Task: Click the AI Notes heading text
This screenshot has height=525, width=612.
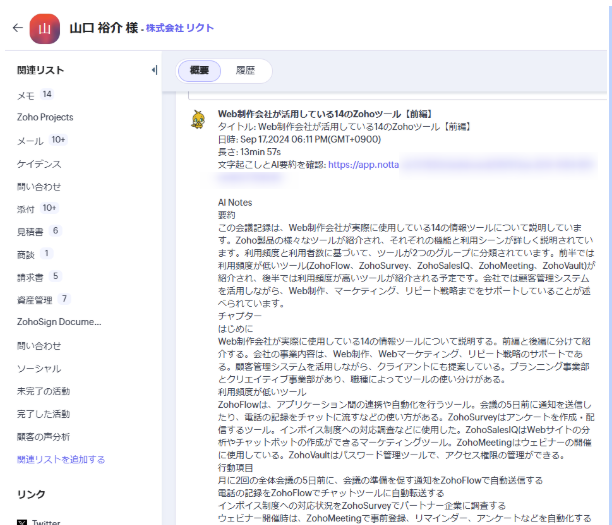Action: (235, 203)
